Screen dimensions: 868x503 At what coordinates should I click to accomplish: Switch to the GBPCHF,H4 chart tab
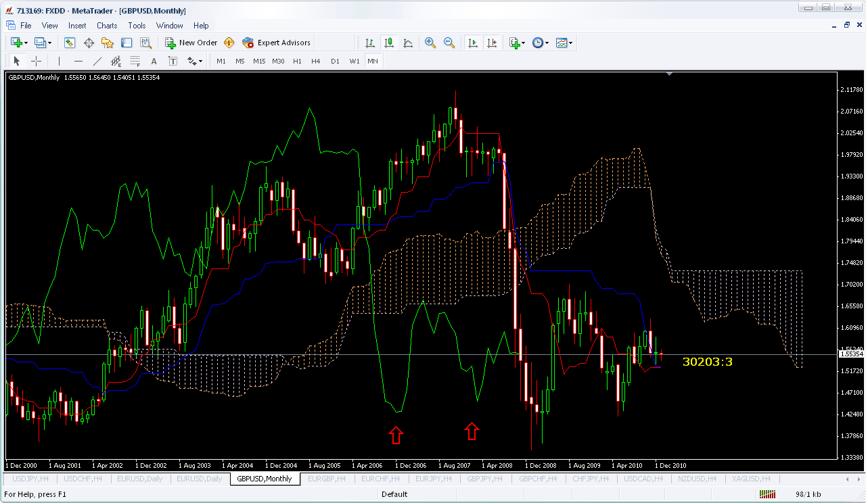click(x=539, y=479)
